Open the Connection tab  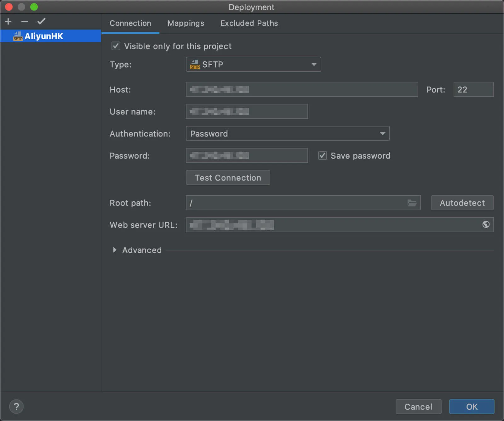point(130,23)
